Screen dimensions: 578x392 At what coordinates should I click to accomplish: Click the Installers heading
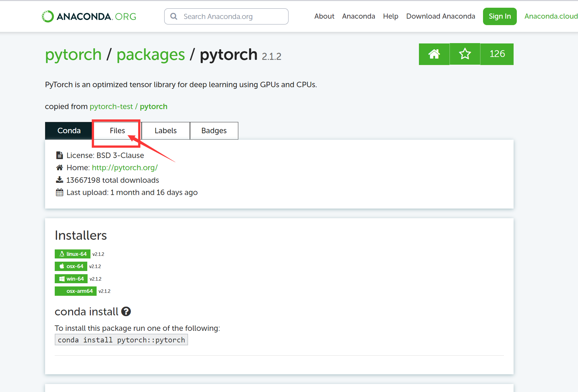click(81, 236)
